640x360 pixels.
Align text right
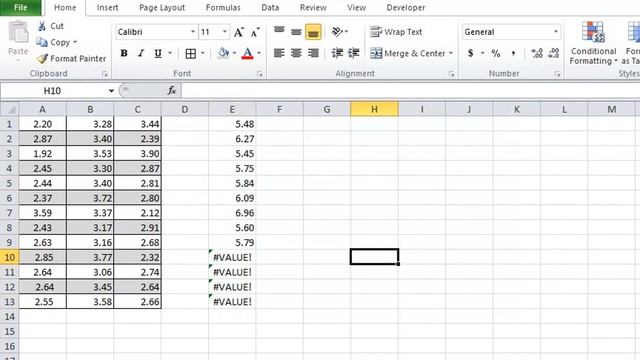click(x=313, y=53)
